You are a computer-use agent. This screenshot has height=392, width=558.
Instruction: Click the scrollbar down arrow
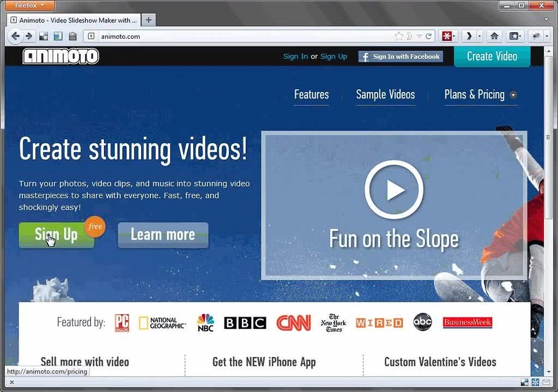(548, 372)
